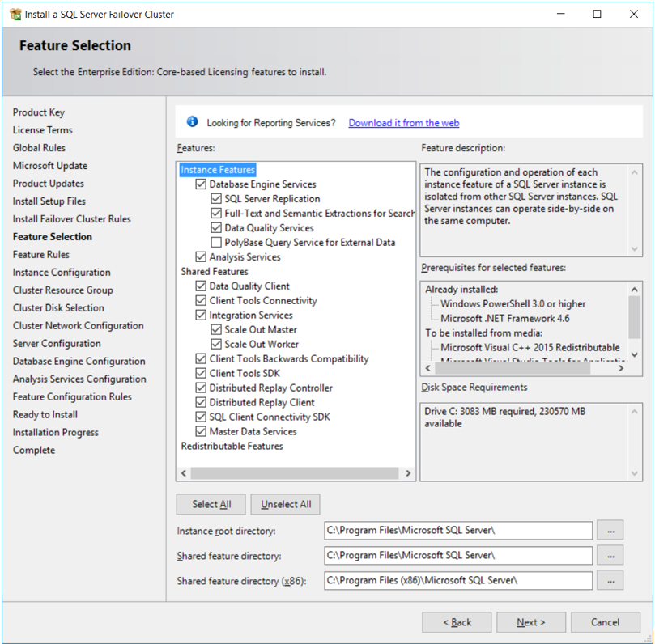Select Server Configuration step in sidebar
Viewport: 655px width, 644px height.
coord(57,344)
